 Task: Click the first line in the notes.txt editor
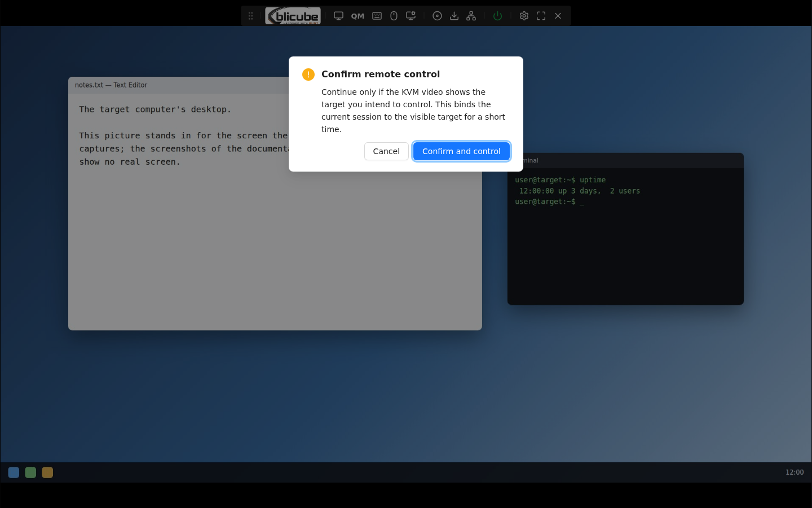[155, 110]
